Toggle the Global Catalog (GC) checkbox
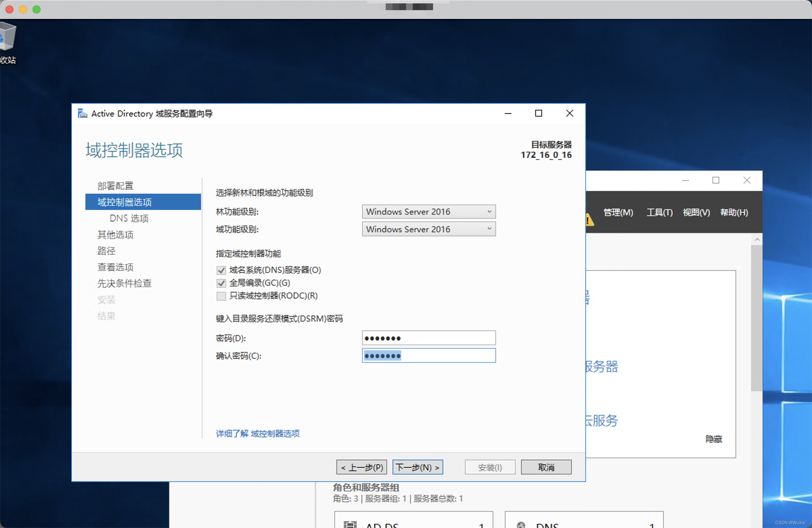The image size is (812, 528). point(221,283)
